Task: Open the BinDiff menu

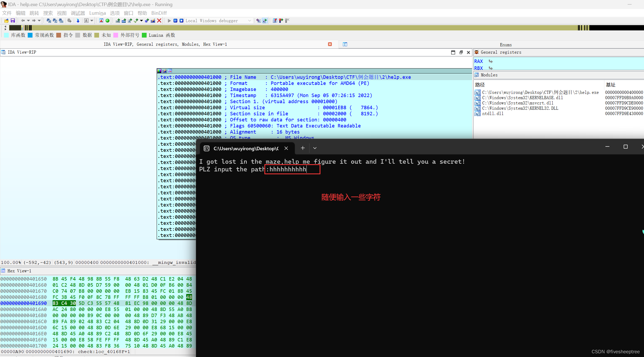Action: (159, 13)
